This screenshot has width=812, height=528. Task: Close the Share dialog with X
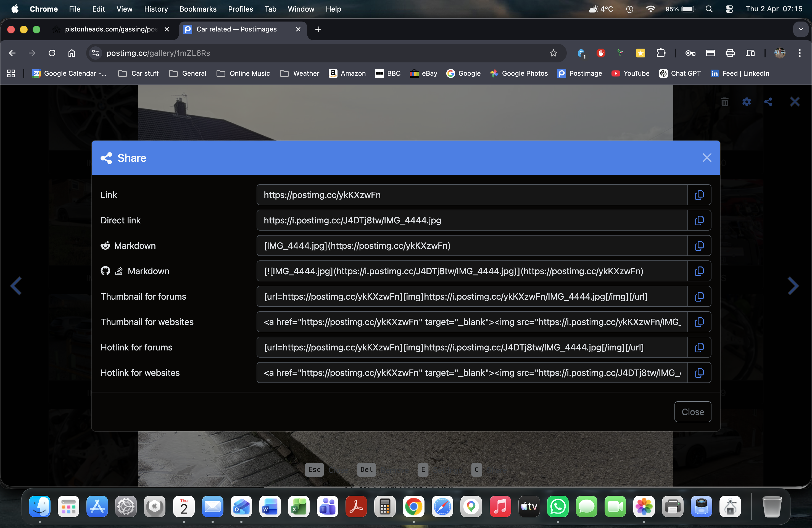coord(707,158)
